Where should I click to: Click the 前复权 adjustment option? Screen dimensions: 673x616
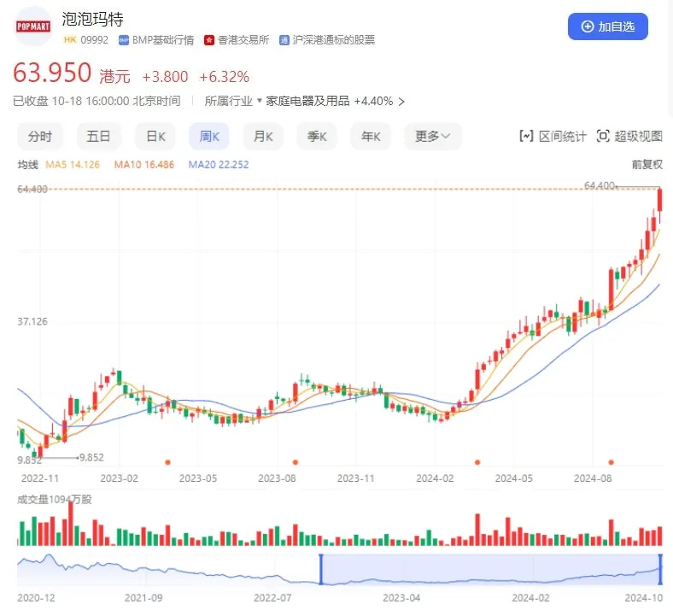pyautogui.click(x=647, y=164)
